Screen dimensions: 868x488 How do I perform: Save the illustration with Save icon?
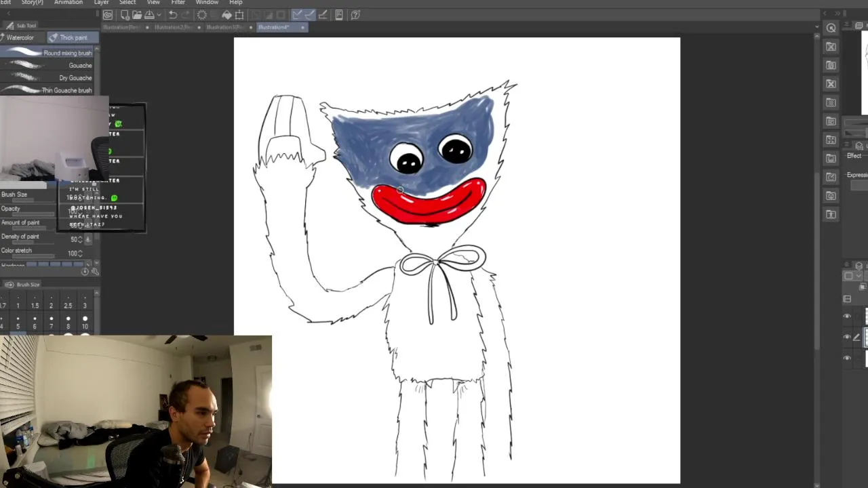[x=149, y=15]
